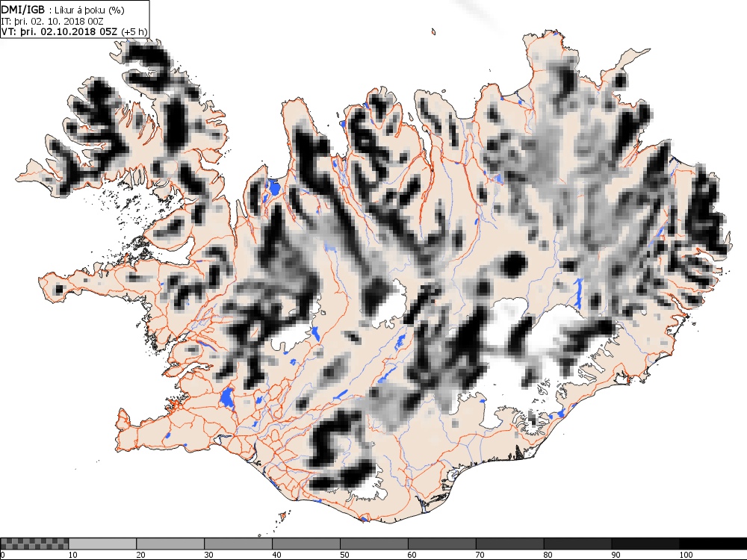Click the legend label '30'
Viewport: 747px width, 560px height.
(x=208, y=555)
